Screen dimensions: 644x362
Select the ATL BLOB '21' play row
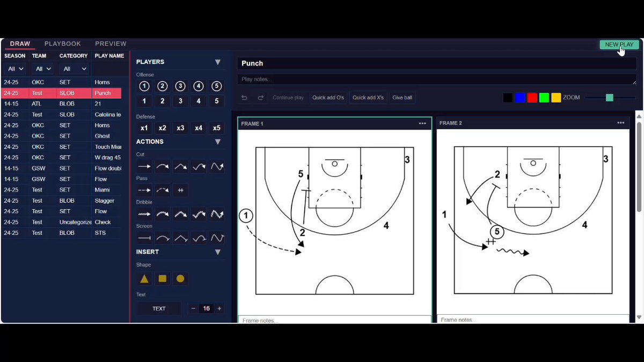coord(62,104)
